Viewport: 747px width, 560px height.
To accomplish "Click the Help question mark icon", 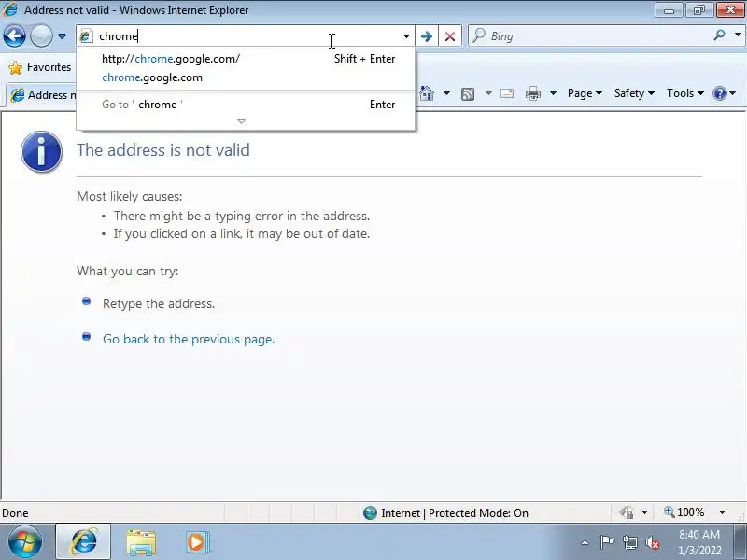I will pyautogui.click(x=720, y=93).
